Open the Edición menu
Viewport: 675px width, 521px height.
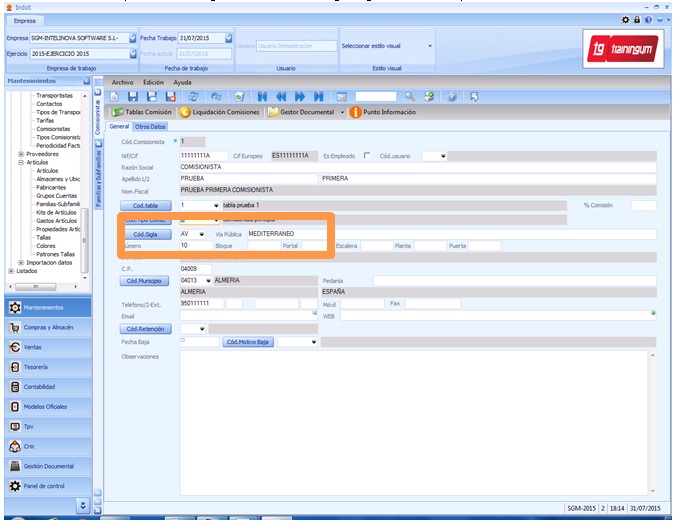153,81
